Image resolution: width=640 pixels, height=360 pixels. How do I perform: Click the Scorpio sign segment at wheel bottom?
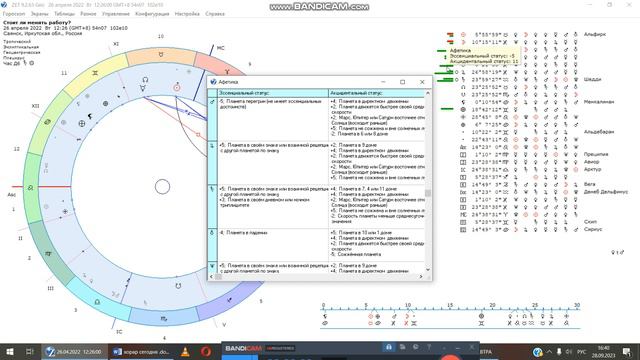(164, 319)
